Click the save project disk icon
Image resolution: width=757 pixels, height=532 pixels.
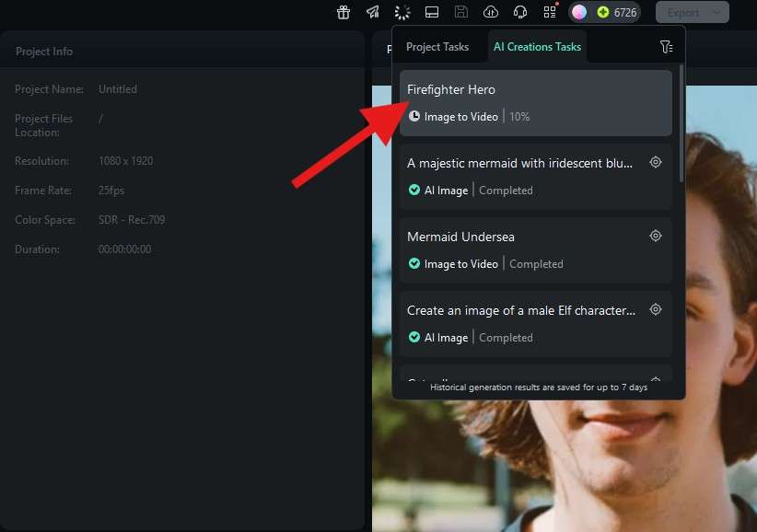pos(461,12)
